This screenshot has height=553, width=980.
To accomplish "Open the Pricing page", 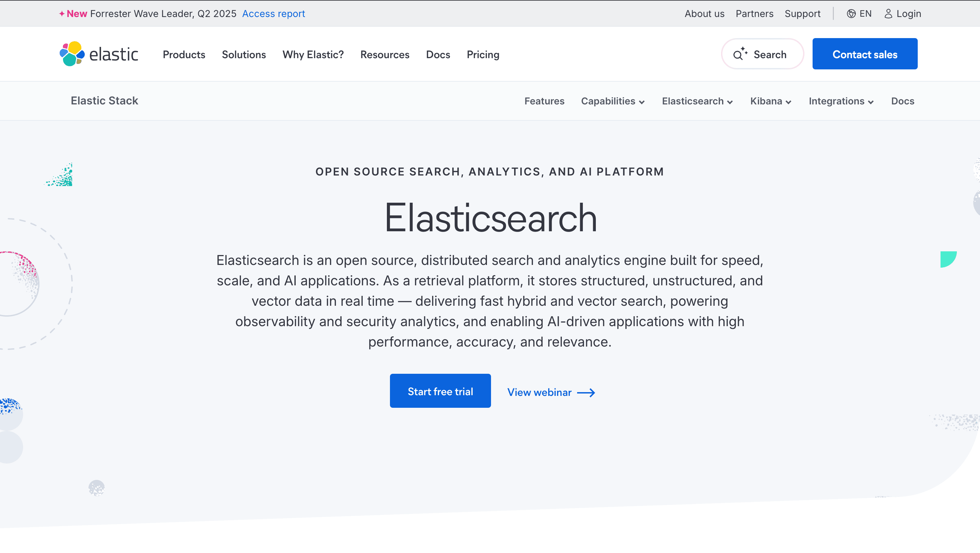I will point(483,54).
